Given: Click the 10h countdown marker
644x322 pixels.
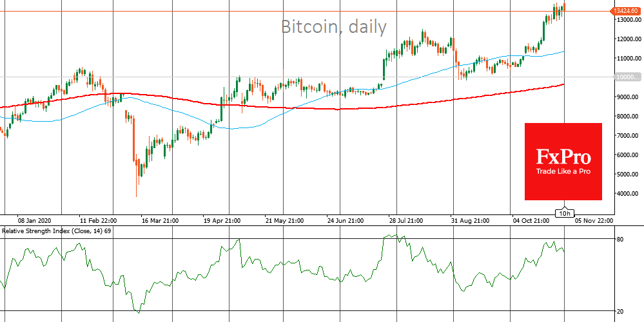Looking at the screenshot, I should [x=564, y=212].
